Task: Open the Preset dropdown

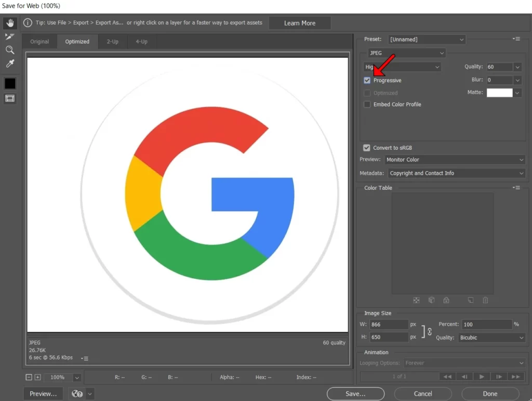Action: 427,40
